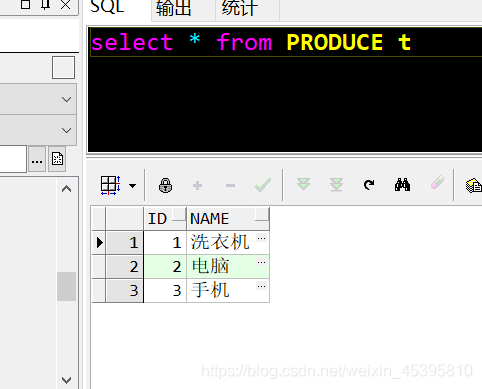482x389 pixels.
Task: Click the NAME column header
Action: point(228,219)
